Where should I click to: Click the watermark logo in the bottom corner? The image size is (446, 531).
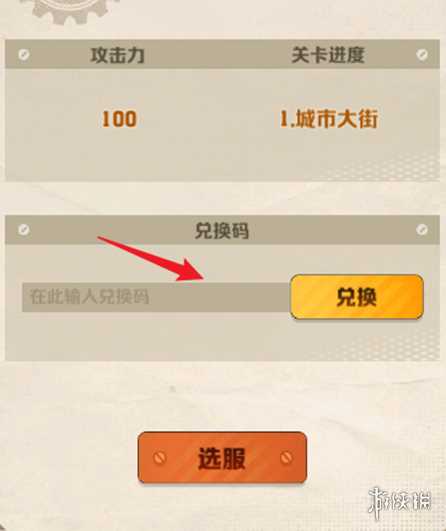click(x=400, y=501)
